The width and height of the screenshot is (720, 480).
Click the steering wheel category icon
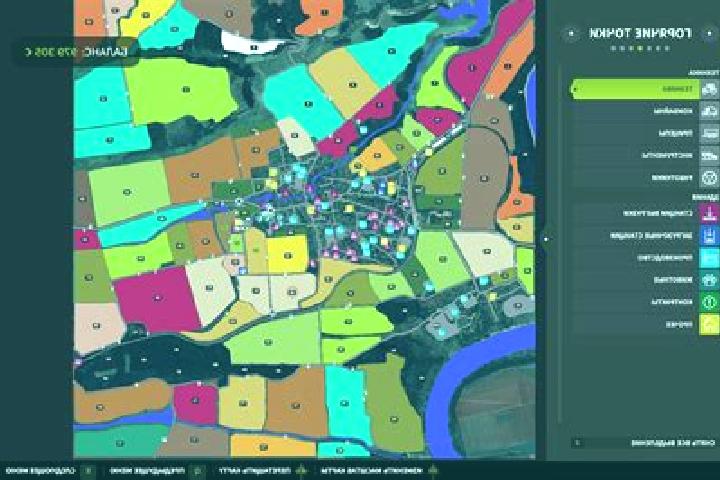coord(710,177)
